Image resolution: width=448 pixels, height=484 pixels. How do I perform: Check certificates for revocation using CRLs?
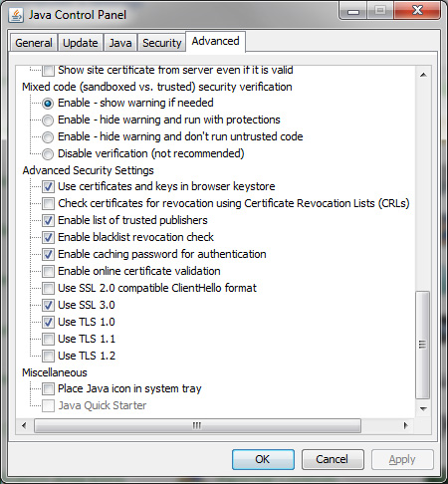coord(48,203)
